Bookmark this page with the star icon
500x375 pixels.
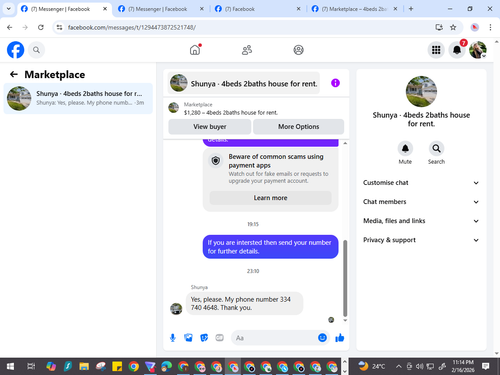pyautogui.click(x=453, y=27)
